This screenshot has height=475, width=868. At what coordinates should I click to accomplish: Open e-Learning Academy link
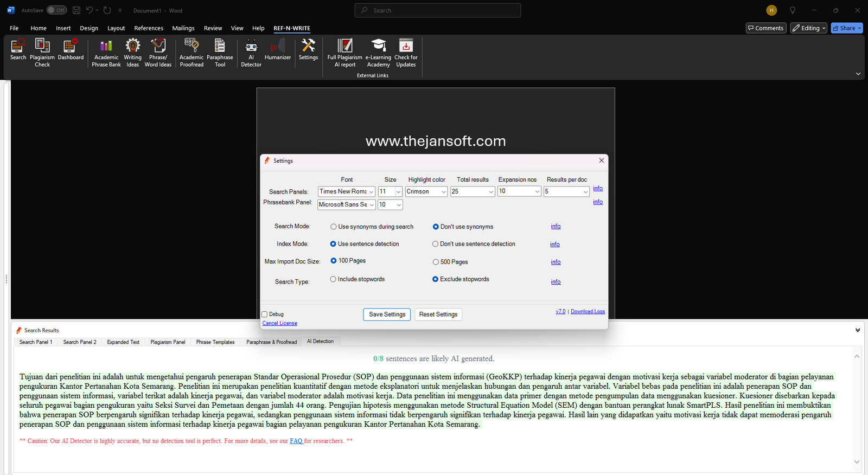click(x=378, y=53)
